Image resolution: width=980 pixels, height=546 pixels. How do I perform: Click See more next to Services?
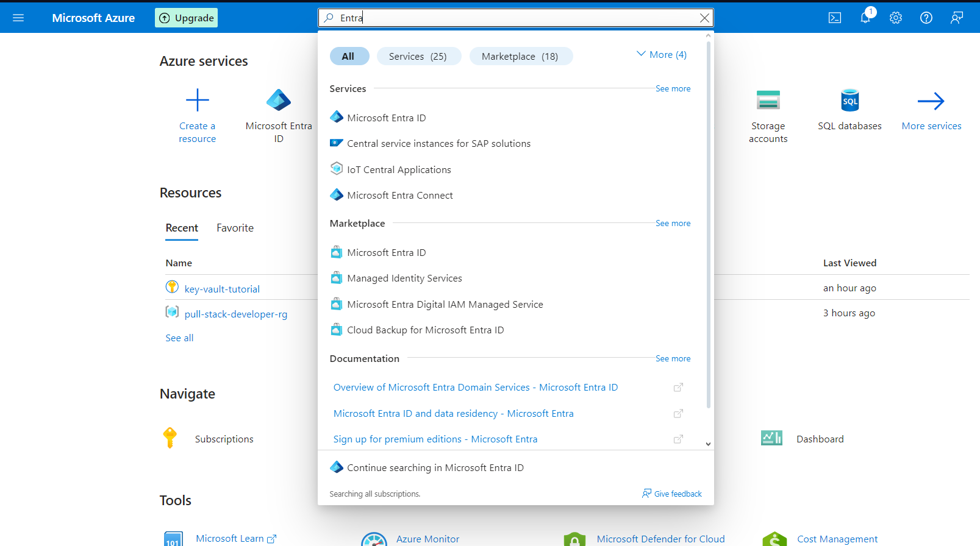pyautogui.click(x=673, y=88)
